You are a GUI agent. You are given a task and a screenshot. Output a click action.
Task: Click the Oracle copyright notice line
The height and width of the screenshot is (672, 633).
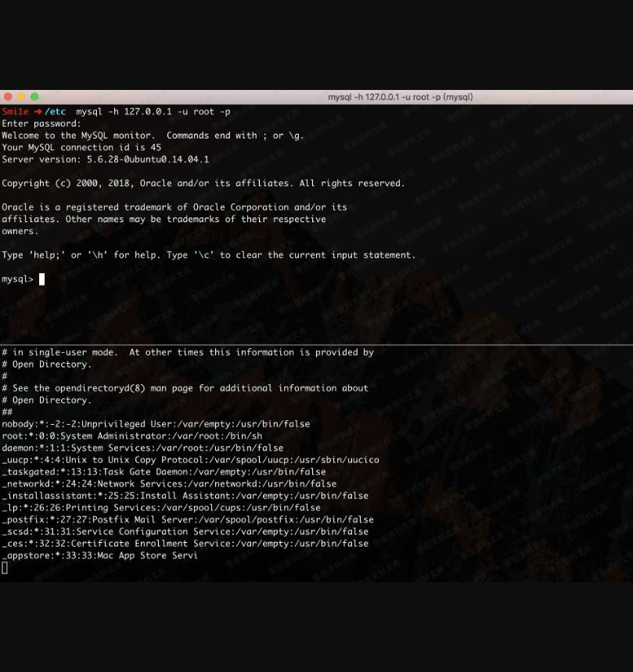tap(203, 183)
